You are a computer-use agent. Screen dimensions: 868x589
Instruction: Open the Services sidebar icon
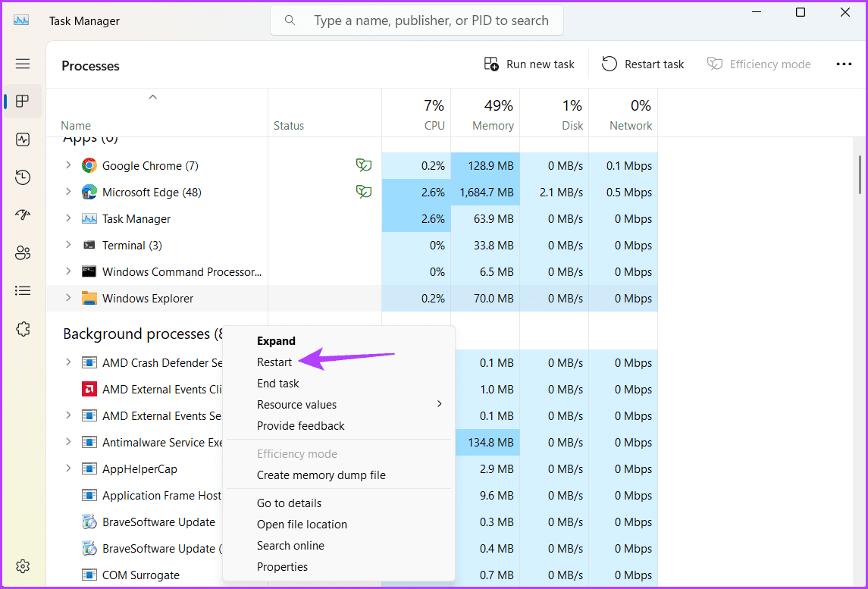click(x=23, y=329)
